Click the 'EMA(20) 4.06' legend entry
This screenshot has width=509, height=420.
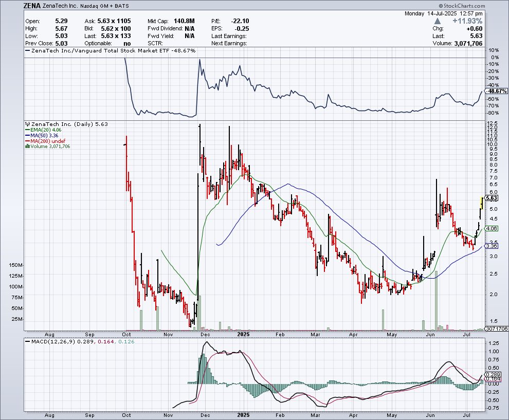pyautogui.click(x=46, y=130)
